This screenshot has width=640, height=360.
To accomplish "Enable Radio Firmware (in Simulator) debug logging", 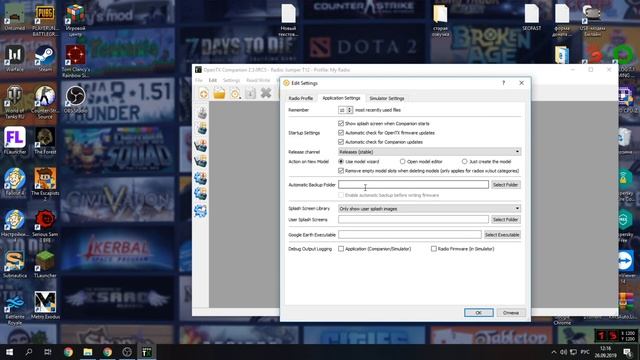I will click(433, 249).
